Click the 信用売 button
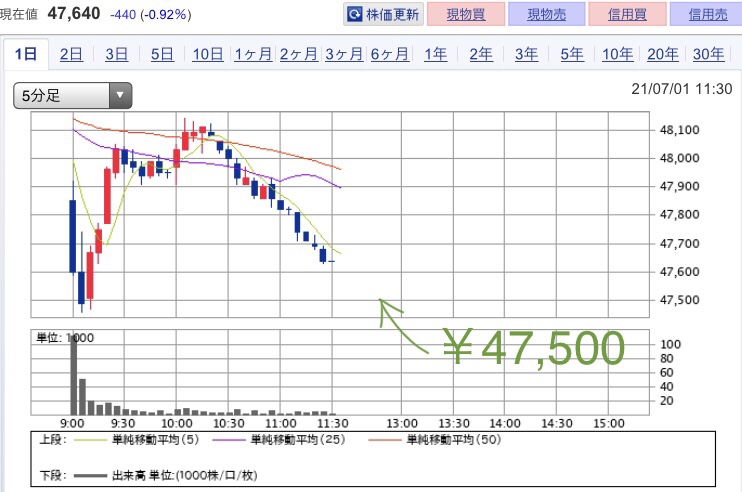Image resolution: width=742 pixels, height=492 pixels. pyautogui.click(x=707, y=14)
